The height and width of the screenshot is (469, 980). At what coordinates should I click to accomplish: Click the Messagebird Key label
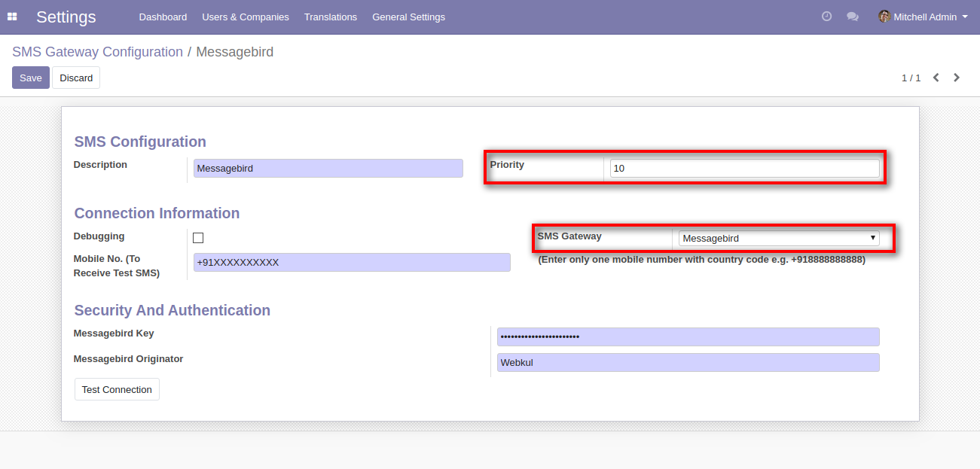[x=114, y=333]
